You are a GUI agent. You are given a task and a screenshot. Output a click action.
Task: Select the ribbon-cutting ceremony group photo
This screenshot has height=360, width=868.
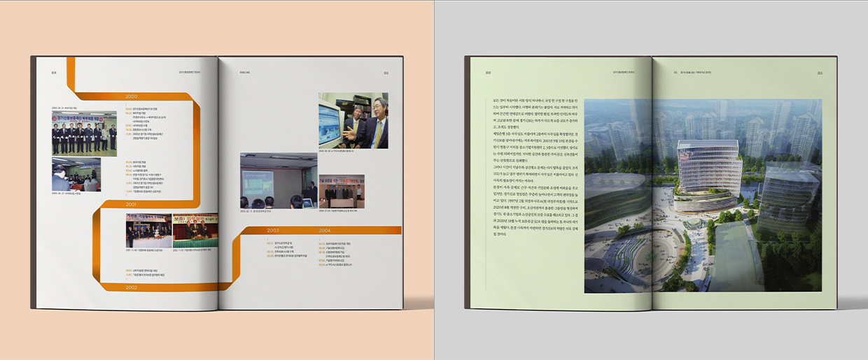84,132
